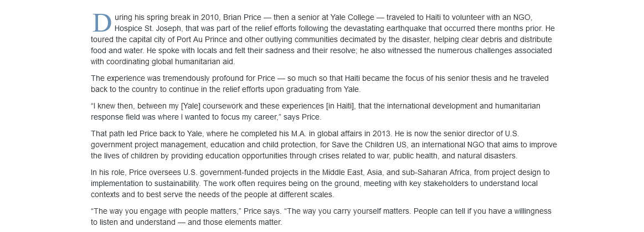
Task: Click the phrase "coordinating global humanitarian aid"
Action: 169,62
